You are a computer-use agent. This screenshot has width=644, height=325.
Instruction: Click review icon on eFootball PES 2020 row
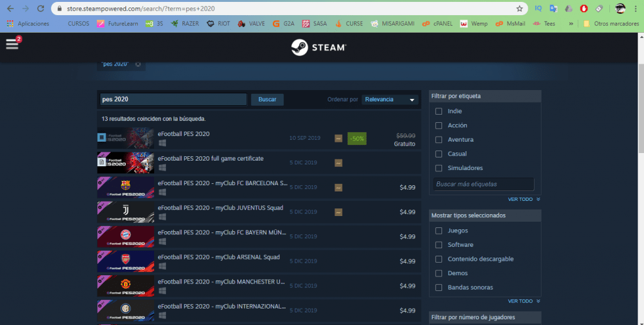click(338, 138)
